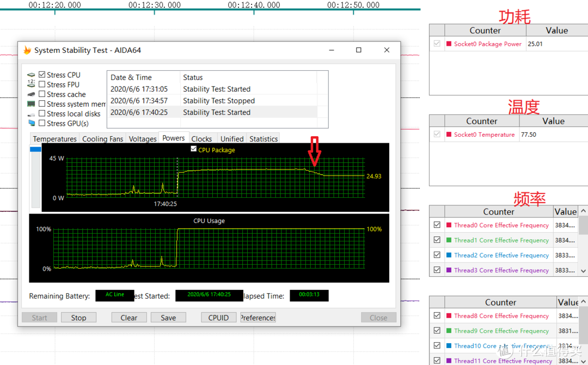This screenshot has width=588, height=365.
Task: Uncheck Thread3 Core Effective Frequency counter
Action: (437, 270)
